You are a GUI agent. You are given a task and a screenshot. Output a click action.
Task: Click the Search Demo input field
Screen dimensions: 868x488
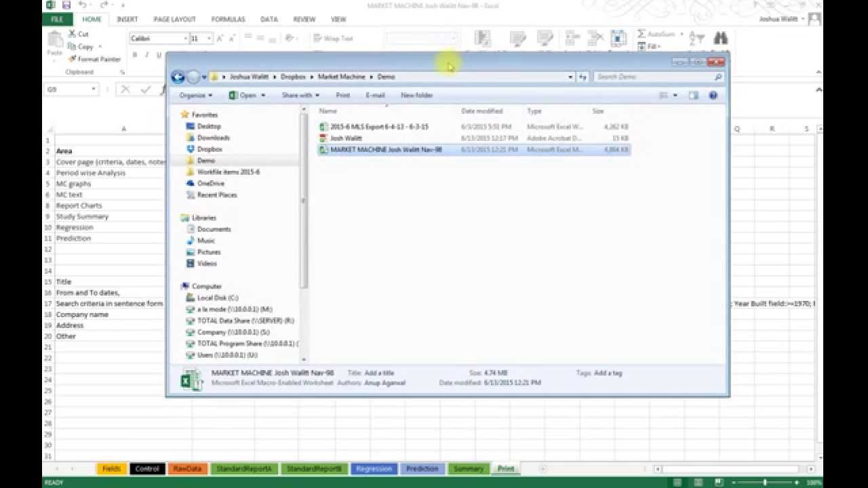click(x=659, y=77)
